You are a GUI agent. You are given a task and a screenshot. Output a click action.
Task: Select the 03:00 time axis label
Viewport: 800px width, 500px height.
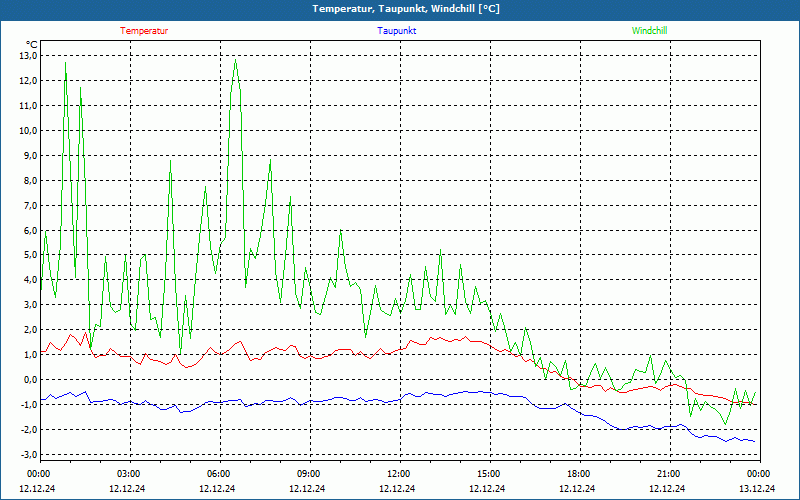[x=129, y=474]
